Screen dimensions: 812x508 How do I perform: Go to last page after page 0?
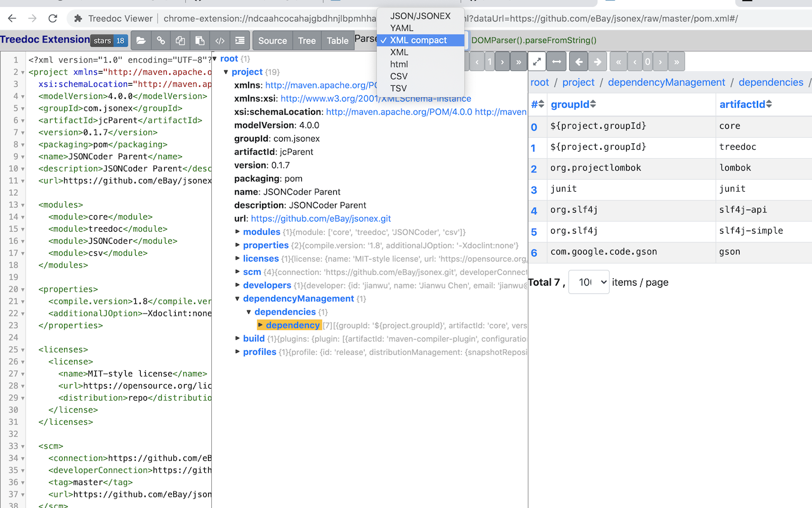pyautogui.click(x=677, y=62)
